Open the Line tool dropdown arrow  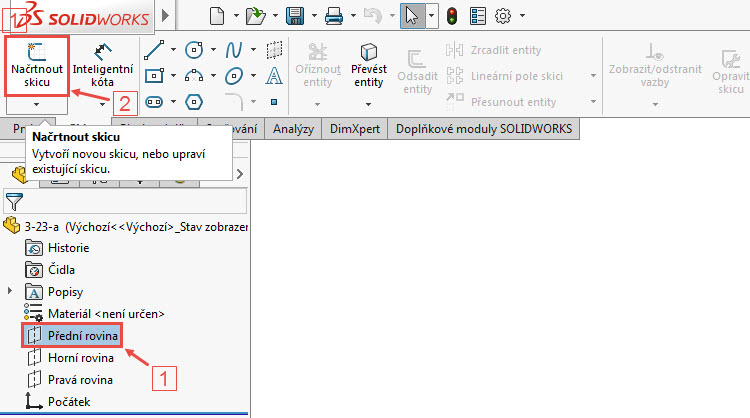tap(173, 49)
